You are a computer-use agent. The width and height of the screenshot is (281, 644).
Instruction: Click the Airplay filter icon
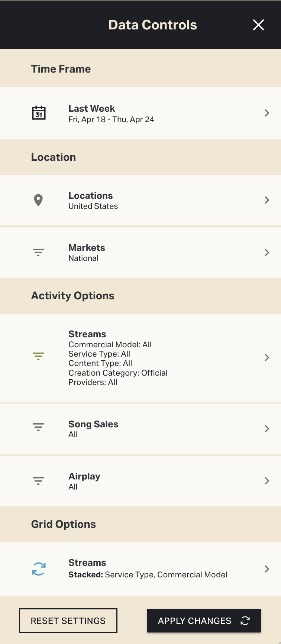[38, 481]
